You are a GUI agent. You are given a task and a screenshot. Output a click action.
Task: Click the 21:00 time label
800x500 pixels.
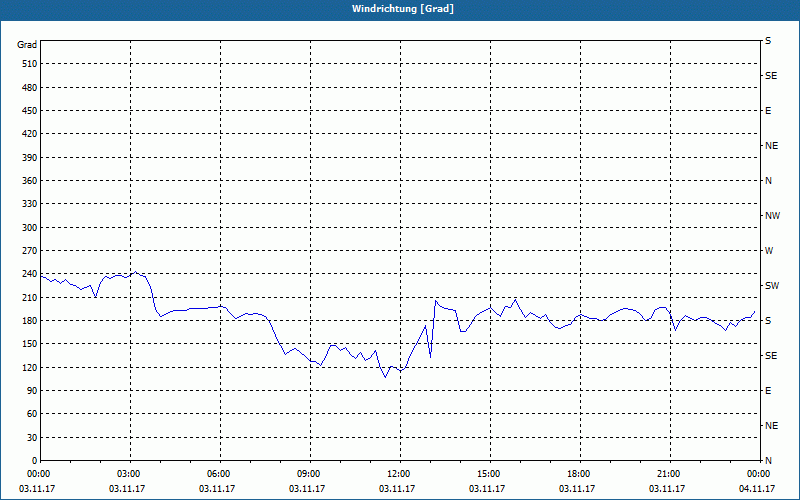click(670, 474)
